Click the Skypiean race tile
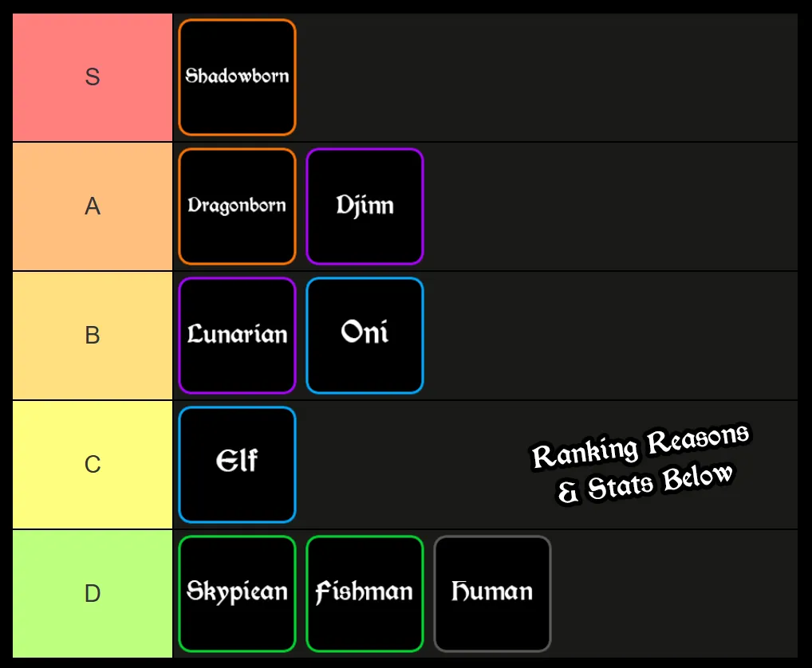 [x=237, y=594]
